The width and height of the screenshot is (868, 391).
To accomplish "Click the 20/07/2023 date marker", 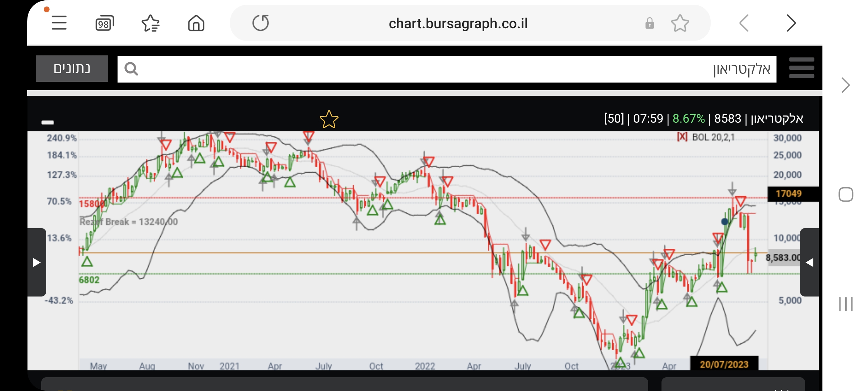I will 724,364.
